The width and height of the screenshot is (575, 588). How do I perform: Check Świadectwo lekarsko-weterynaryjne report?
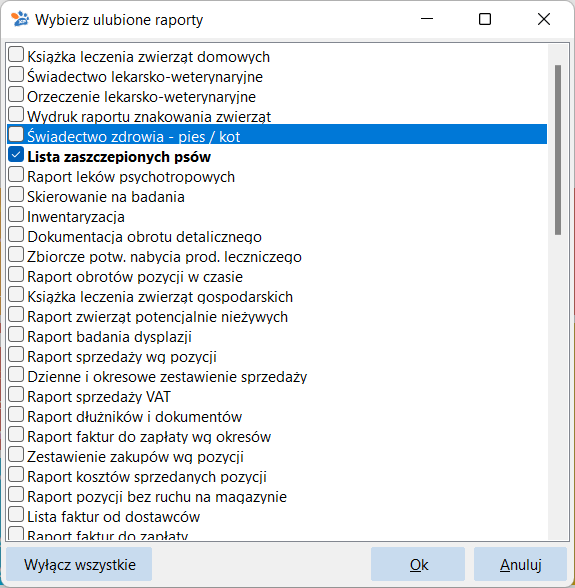coord(16,74)
